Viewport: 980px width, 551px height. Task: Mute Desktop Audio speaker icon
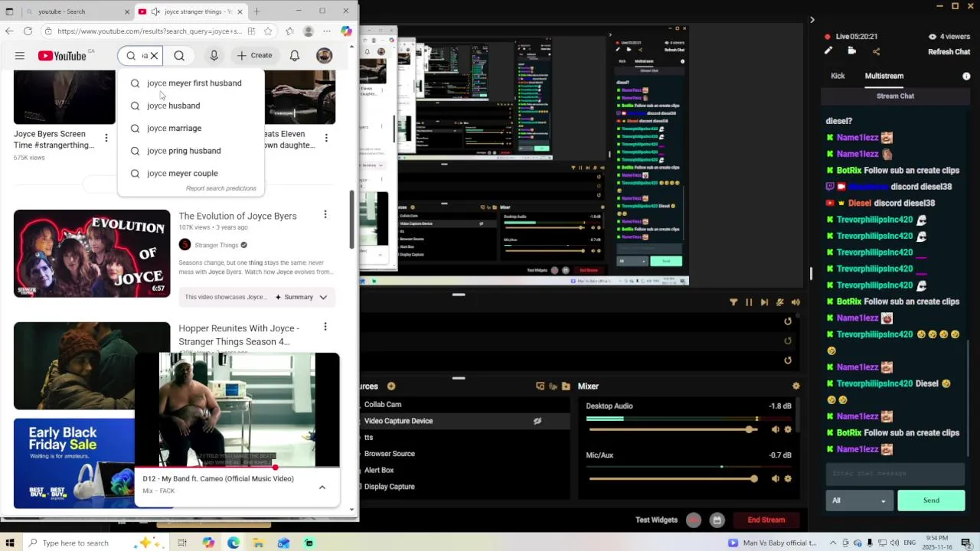(x=775, y=430)
